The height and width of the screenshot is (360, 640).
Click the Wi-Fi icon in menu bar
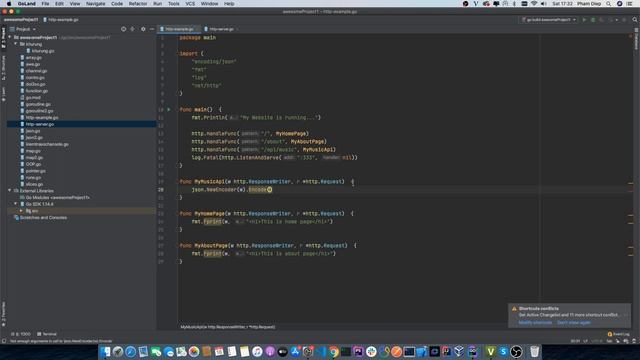click(x=533, y=4)
